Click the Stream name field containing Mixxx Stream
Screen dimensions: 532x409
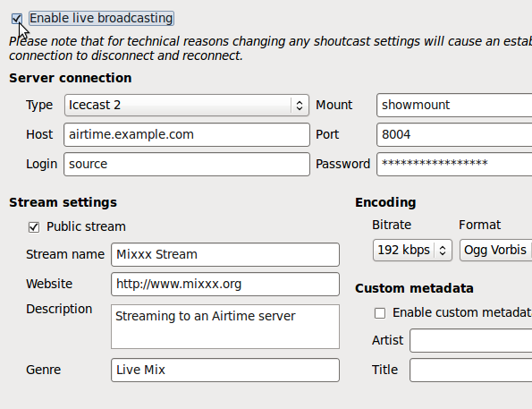[225, 255]
